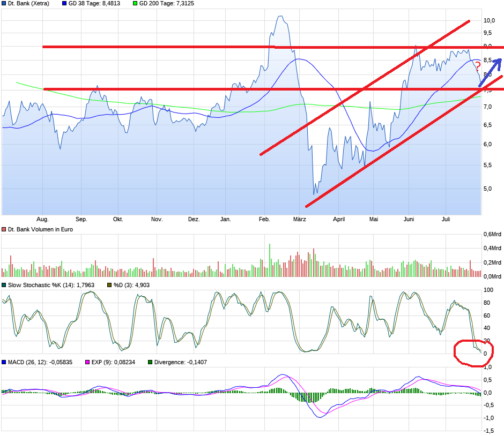Click the 'Dt. Bank Volumen in Euro' label
The height and width of the screenshot is (436, 504).
click(41, 230)
